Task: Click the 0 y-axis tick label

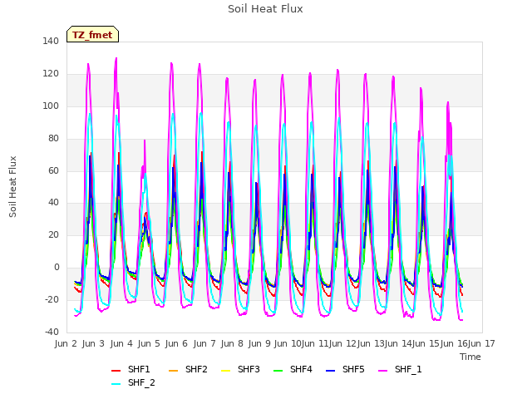Action: pyautogui.click(x=57, y=268)
